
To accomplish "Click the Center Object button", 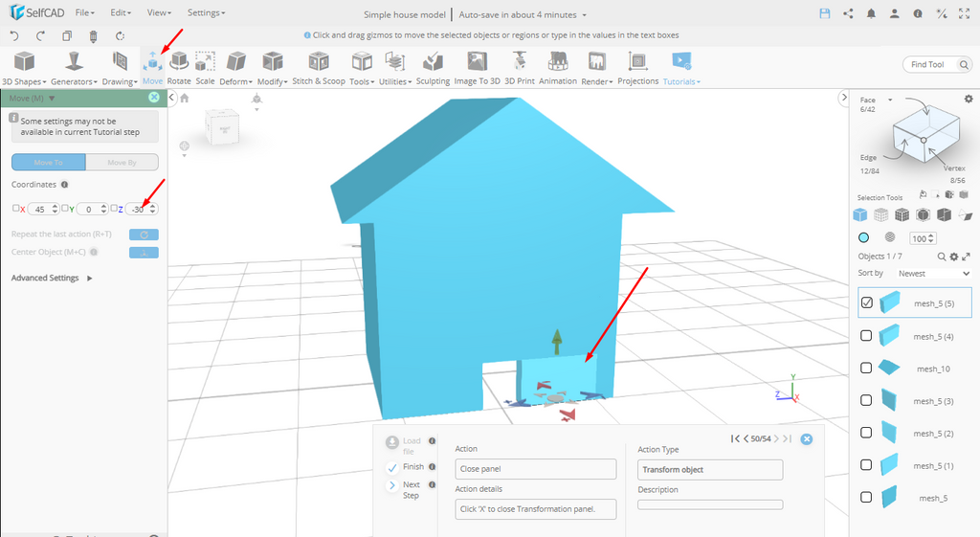I will click(x=144, y=253).
